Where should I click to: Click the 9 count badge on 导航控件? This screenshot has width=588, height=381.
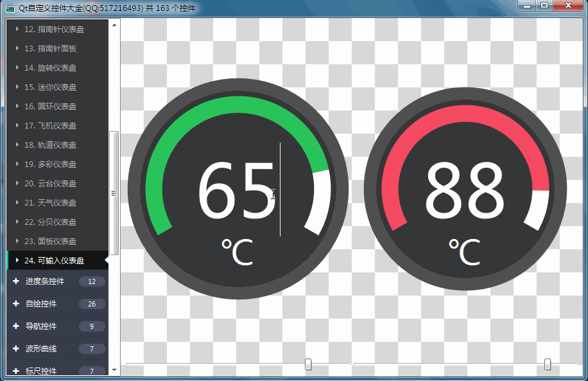coord(91,326)
